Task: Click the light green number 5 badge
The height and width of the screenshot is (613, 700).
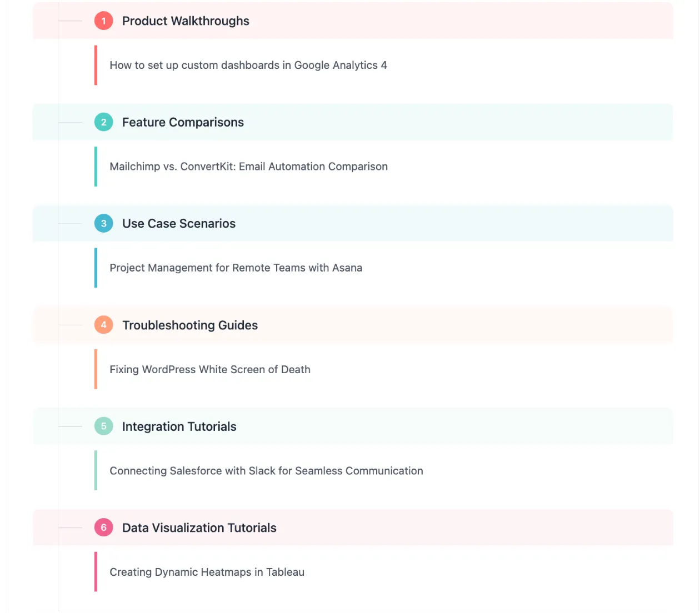Action: point(103,426)
